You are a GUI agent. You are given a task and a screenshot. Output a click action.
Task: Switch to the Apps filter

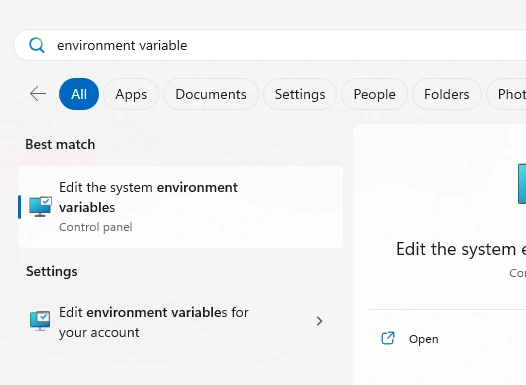coord(131,94)
